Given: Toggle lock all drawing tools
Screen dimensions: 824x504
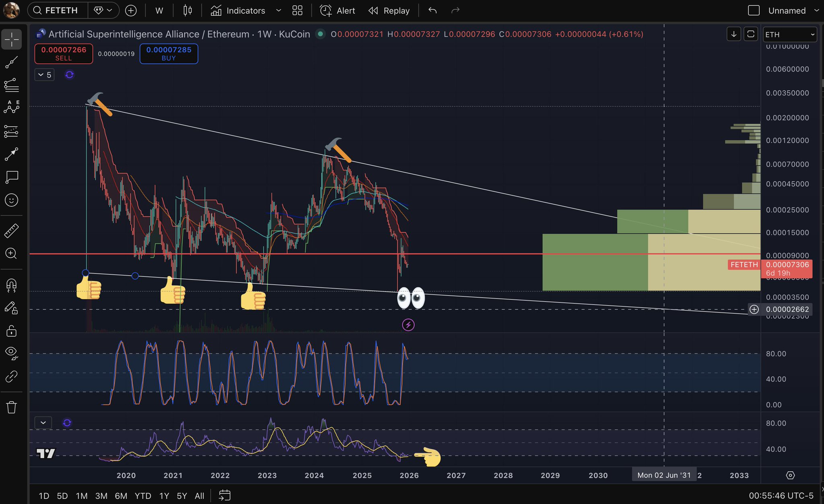Looking at the screenshot, I should coord(11,331).
